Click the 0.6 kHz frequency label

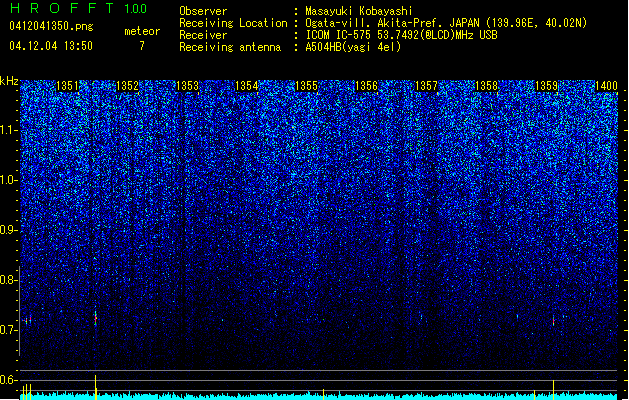click(x=8, y=380)
